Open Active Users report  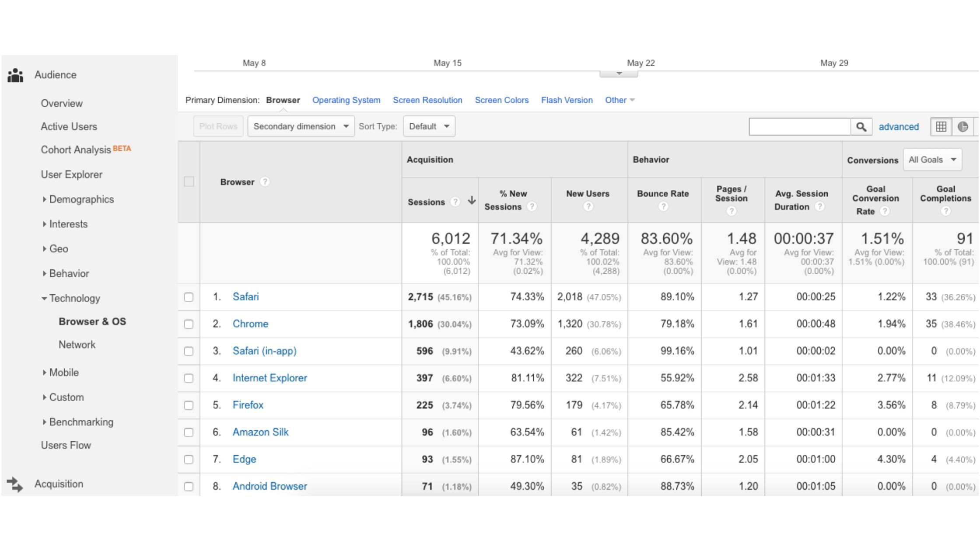coord(69,127)
